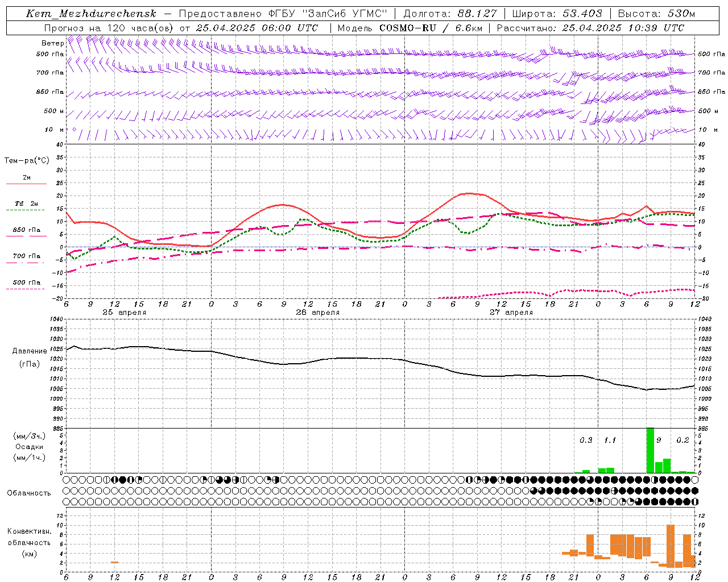
Task: Click the '25 апреля' date label
Action: 124,313
